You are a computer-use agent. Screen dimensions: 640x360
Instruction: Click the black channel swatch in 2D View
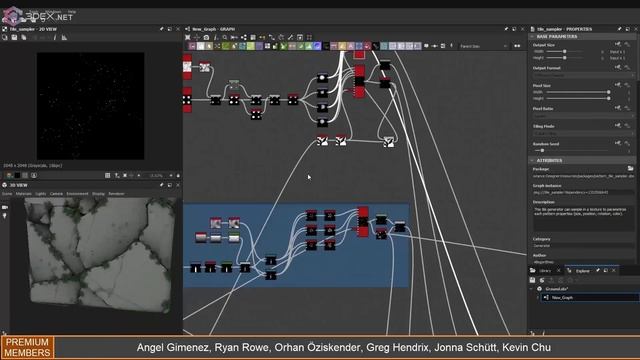[17, 176]
